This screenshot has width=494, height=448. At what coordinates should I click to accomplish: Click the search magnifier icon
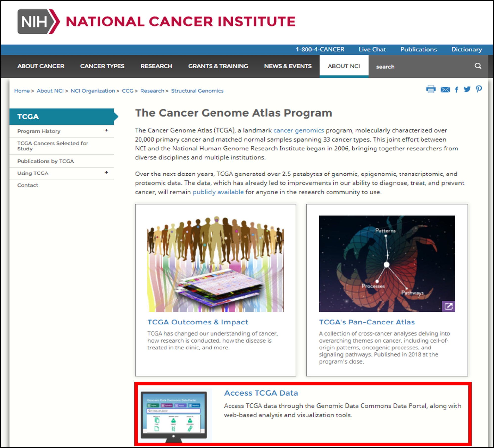click(x=478, y=66)
